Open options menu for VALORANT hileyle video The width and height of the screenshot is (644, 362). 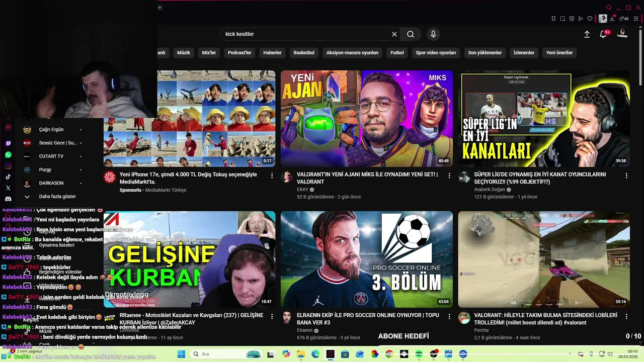pyautogui.click(x=626, y=316)
